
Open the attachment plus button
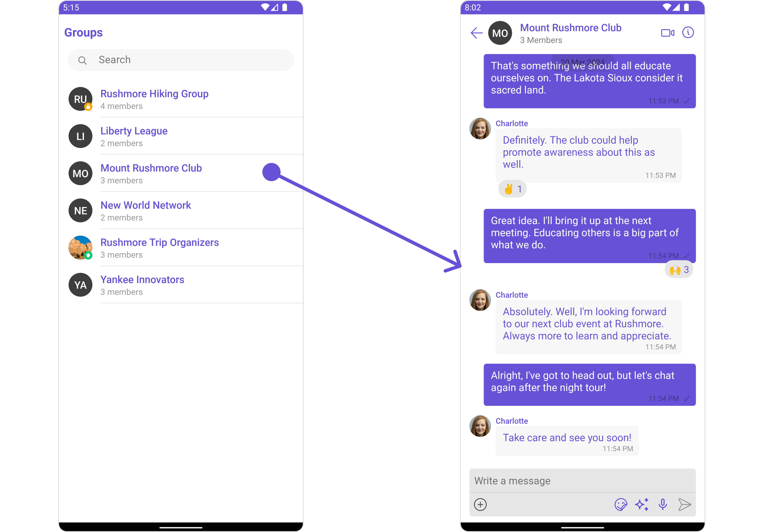click(x=480, y=505)
